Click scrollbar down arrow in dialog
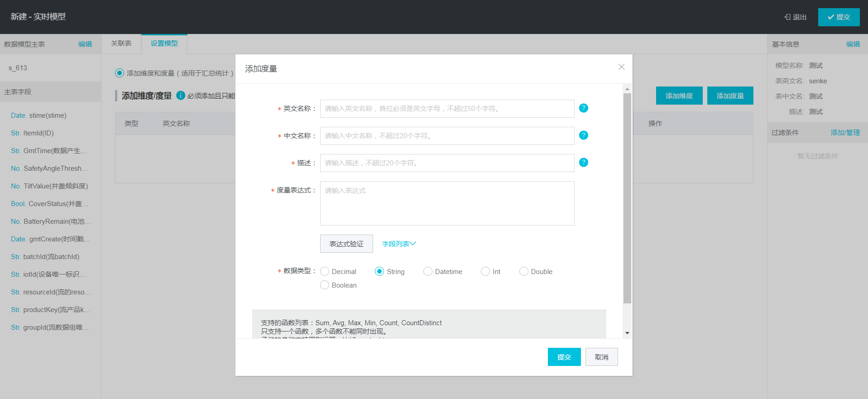The width and height of the screenshot is (868, 399). (x=627, y=333)
